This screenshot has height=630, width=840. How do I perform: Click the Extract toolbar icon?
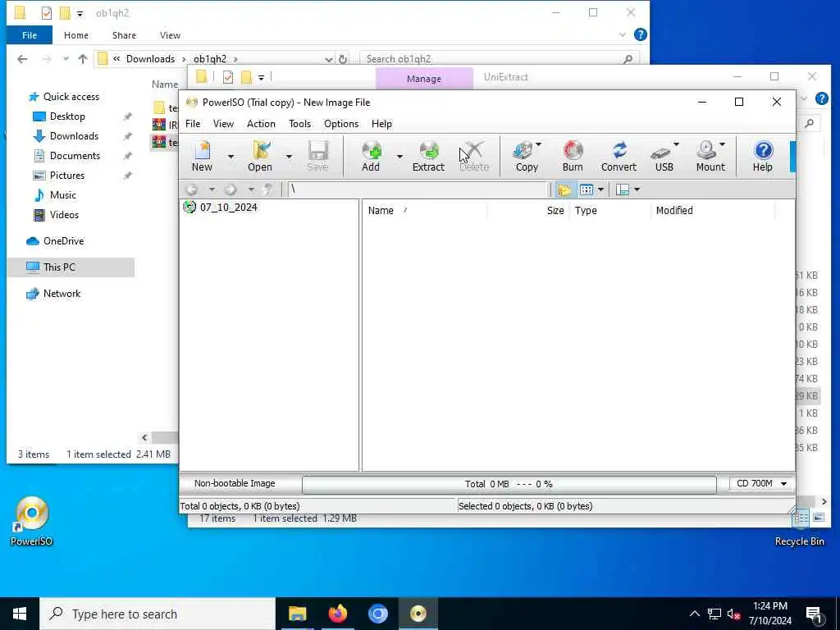pos(428,156)
